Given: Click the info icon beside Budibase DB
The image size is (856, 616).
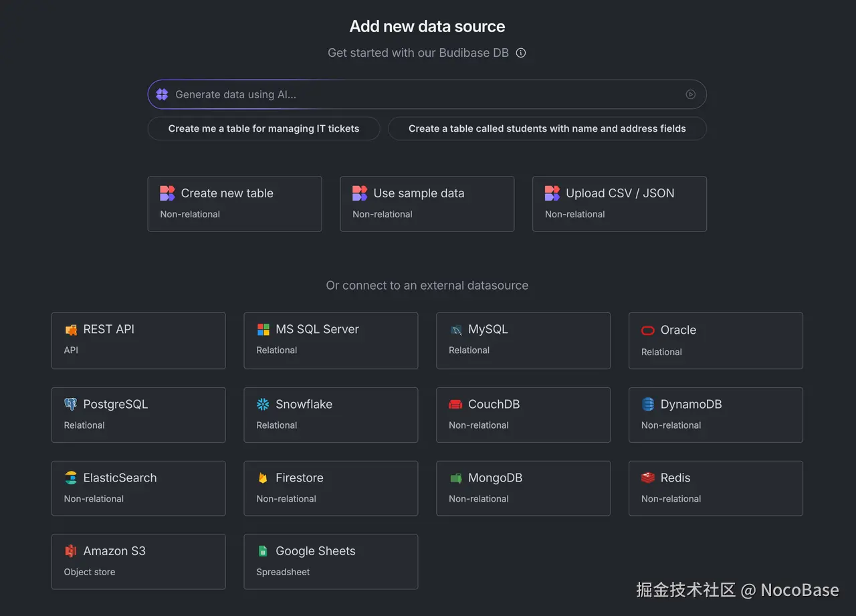Looking at the screenshot, I should tap(521, 53).
